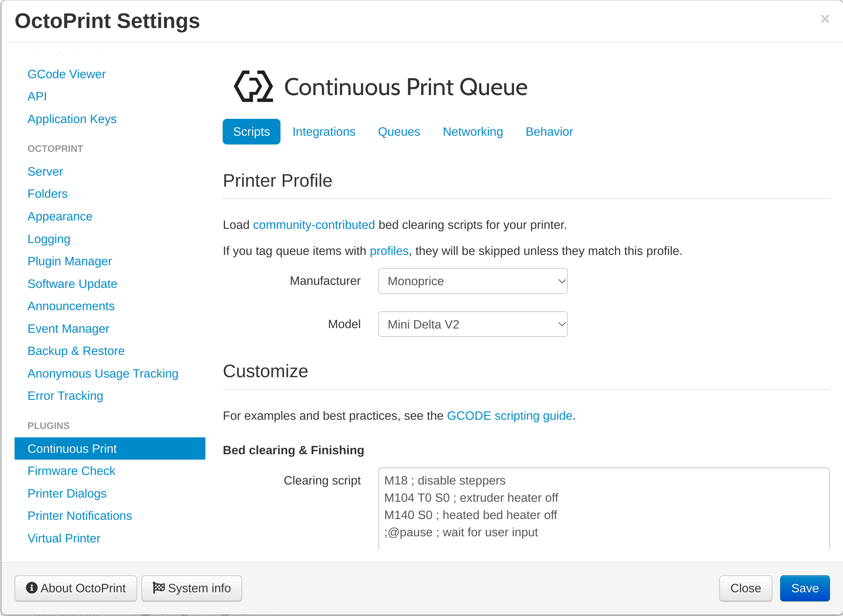Open Logging settings
The image size is (843, 616).
click(49, 239)
